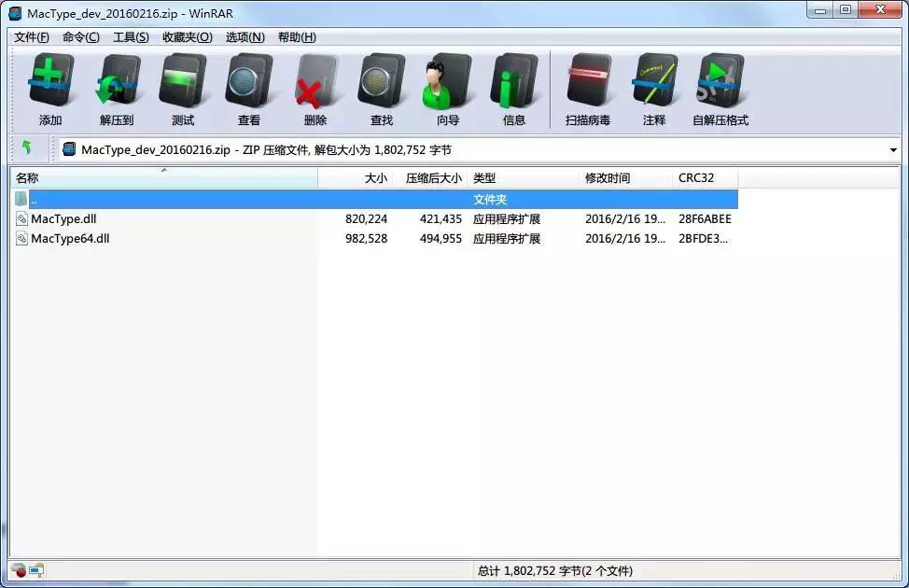
Task: Click 扫描病毒 (Virus Scan) icon
Action: tap(588, 90)
